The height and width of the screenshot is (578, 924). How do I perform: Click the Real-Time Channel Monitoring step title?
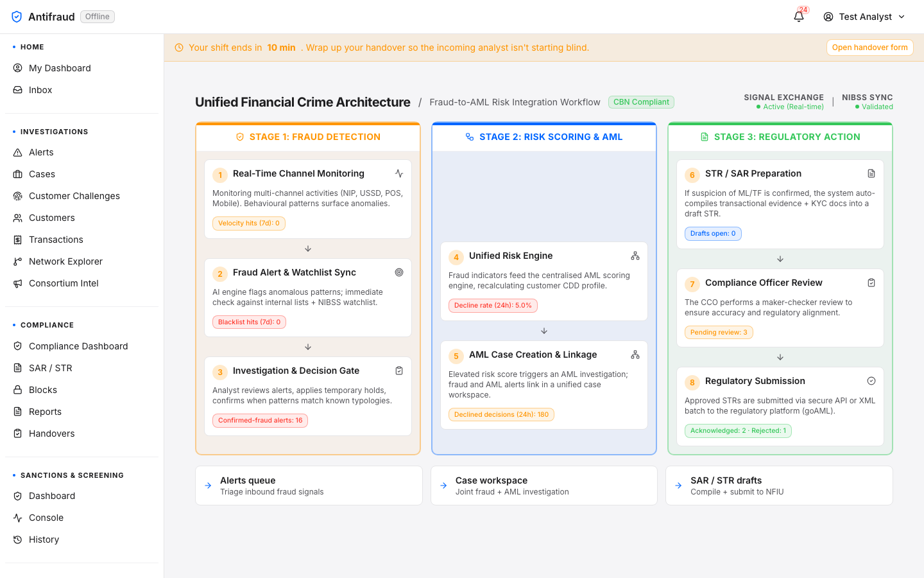(x=298, y=173)
